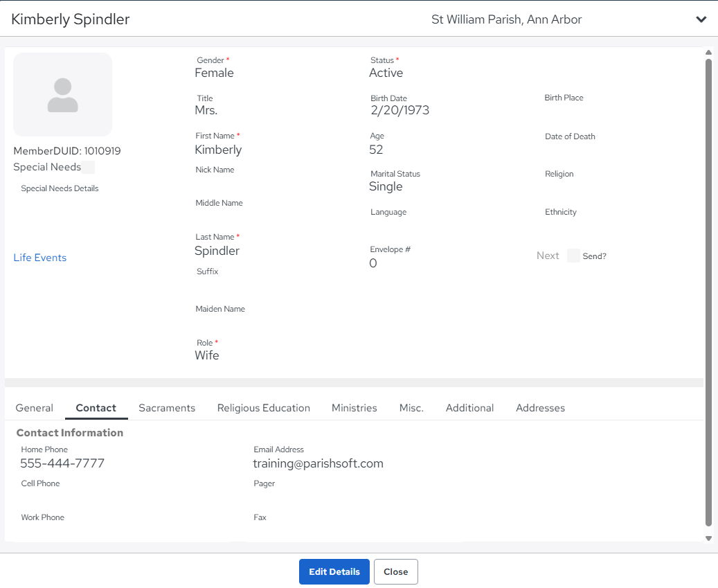Switch to the Misc. tab
The image size is (718, 588).
[411, 407]
